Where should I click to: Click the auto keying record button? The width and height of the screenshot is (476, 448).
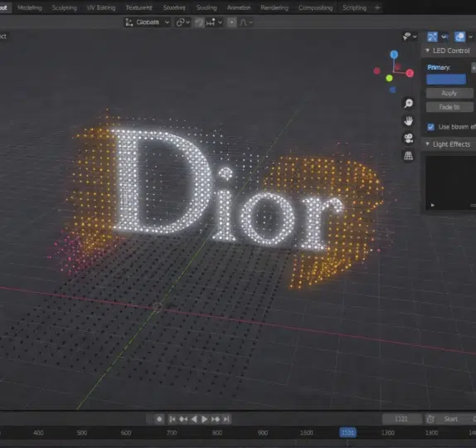point(159,419)
